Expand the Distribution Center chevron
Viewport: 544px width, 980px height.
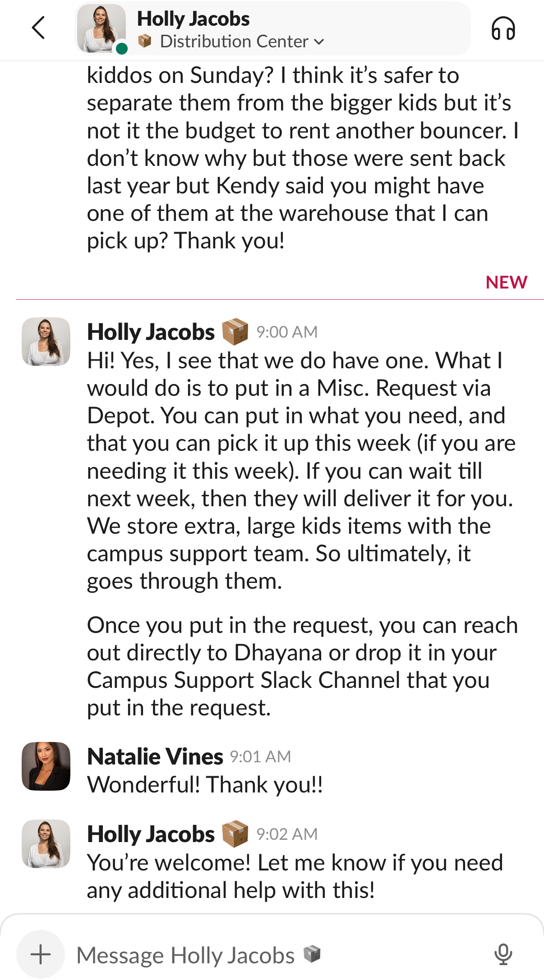[x=319, y=42]
